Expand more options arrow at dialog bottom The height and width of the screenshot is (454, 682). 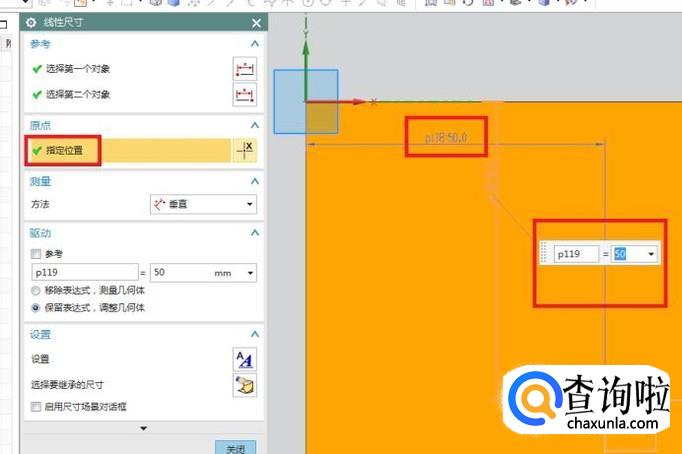click(143, 428)
